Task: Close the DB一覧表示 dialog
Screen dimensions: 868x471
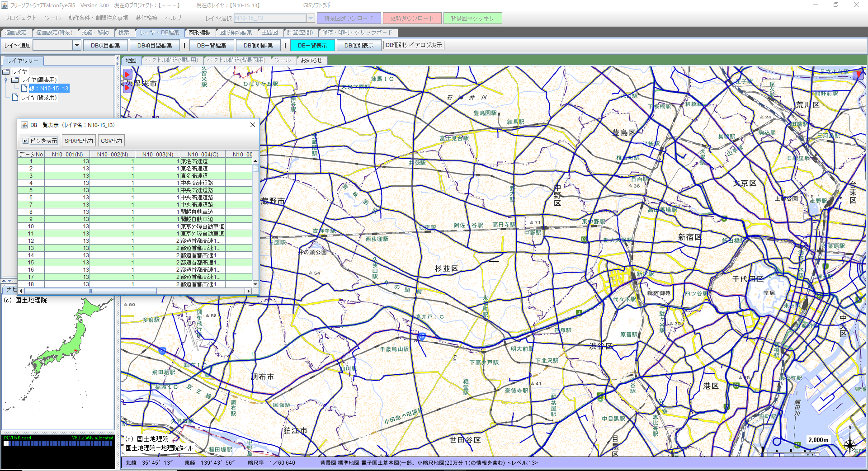Action: tap(253, 125)
